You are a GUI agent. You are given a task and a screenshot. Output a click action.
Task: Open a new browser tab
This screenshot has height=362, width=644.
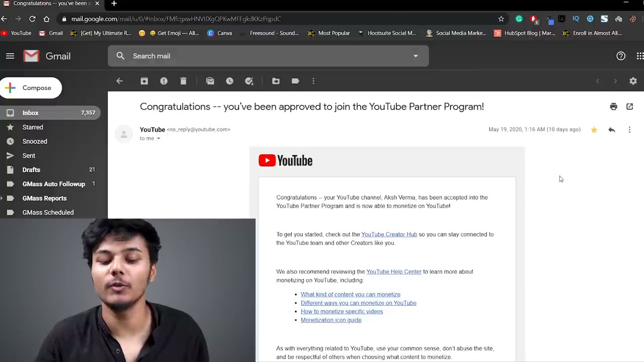coord(114,4)
